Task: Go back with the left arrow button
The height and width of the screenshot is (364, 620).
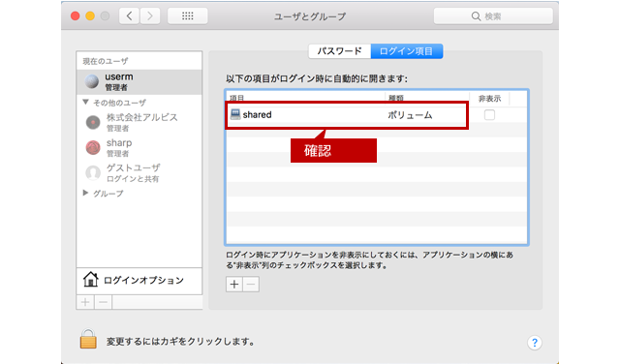Action: pos(129,15)
